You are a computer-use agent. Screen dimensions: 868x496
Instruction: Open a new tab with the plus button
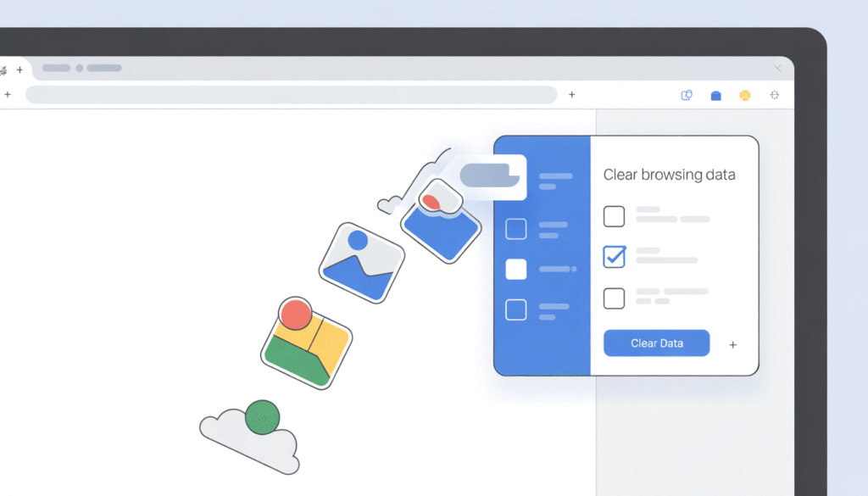(19, 70)
